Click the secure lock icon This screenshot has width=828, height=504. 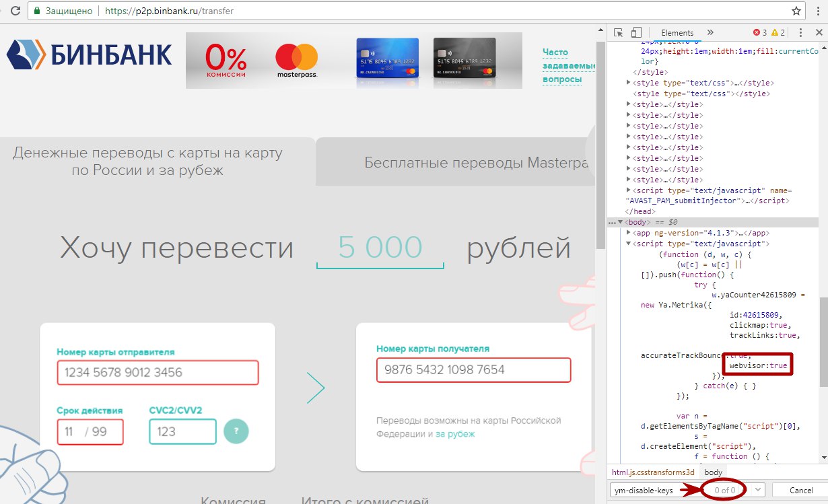(x=38, y=11)
